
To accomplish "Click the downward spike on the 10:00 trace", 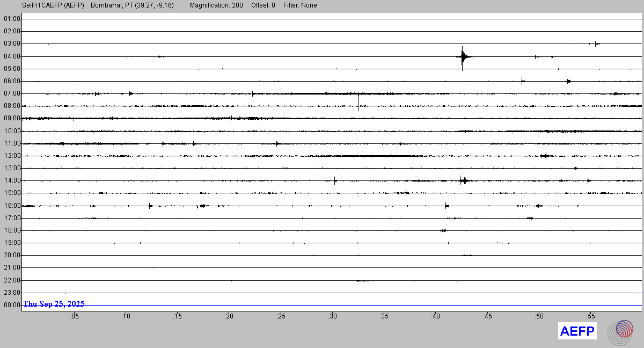I will tap(538, 135).
